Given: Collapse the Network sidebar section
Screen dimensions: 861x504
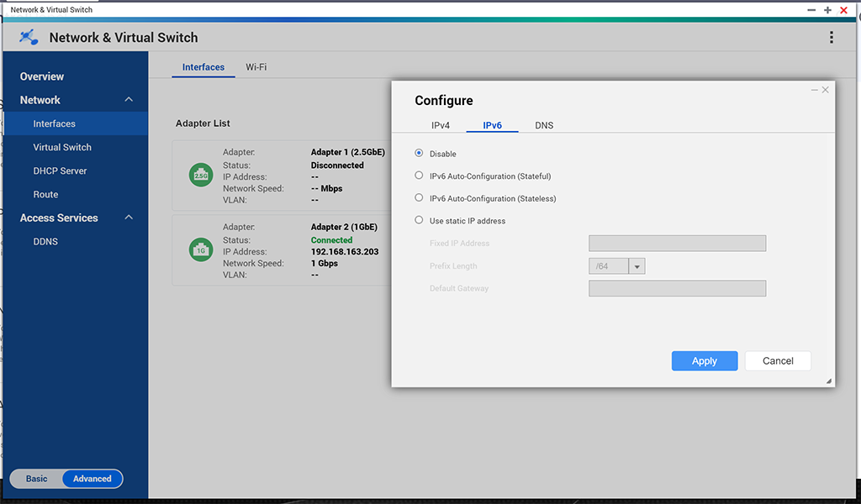Looking at the screenshot, I should coord(129,100).
